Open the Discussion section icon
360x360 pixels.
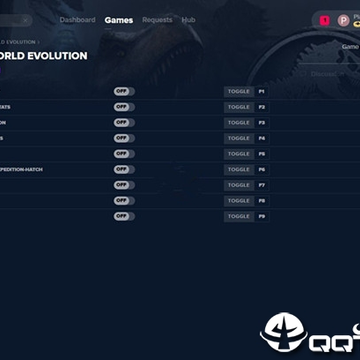point(303,74)
